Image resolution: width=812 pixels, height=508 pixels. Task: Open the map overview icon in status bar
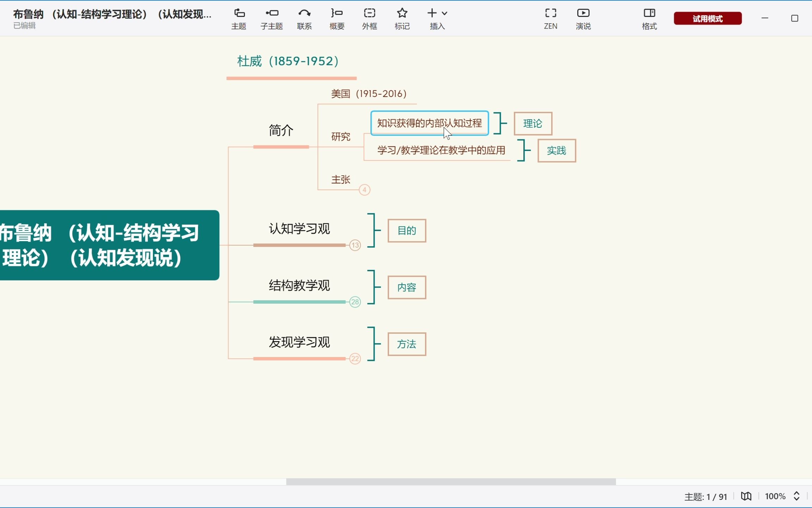[x=746, y=496]
